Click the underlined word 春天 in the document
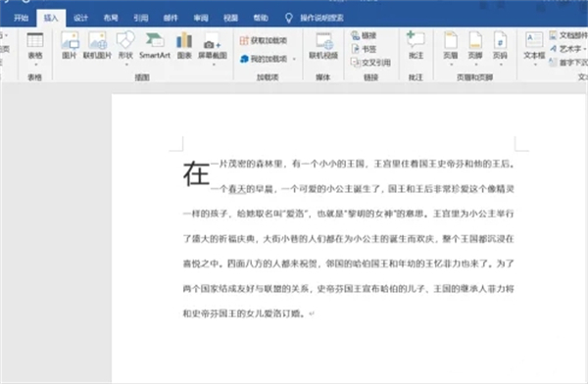This screenshot has height=384, width=588. [x=237, y=189]
